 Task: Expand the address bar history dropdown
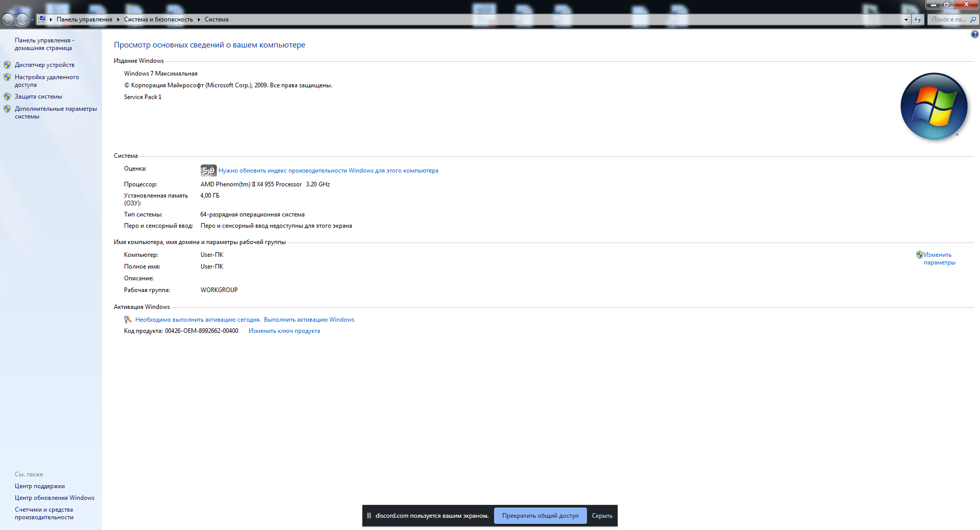[906, 19]
